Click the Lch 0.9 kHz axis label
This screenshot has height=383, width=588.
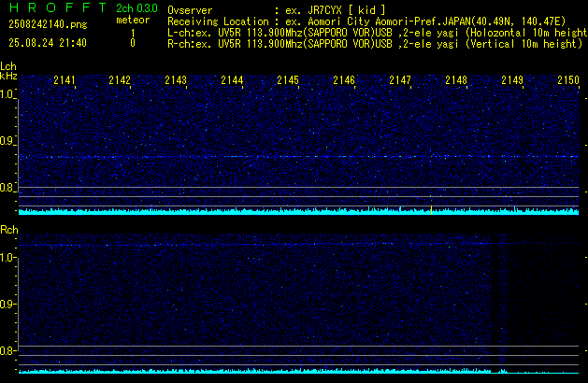click(x=7, y=141)
